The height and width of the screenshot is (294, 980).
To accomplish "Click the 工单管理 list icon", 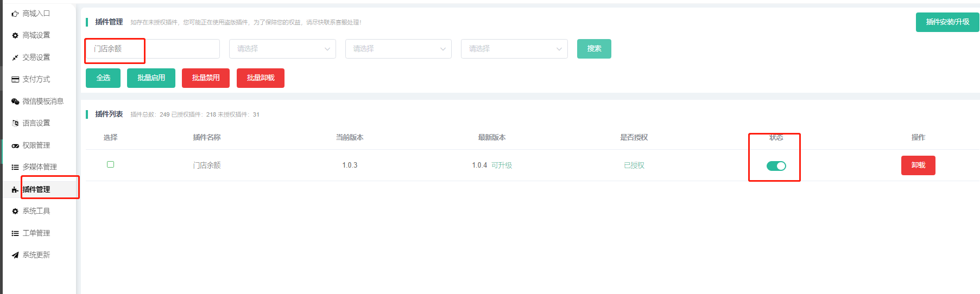I will [15, 233].
